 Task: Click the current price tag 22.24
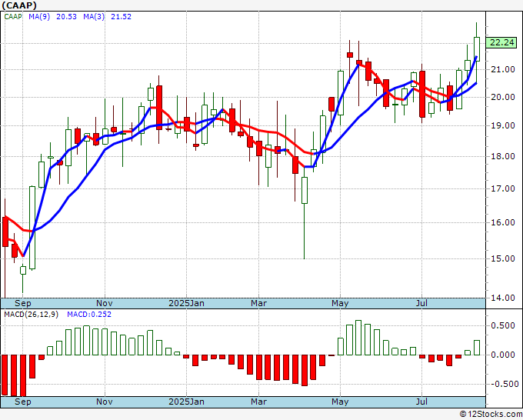[502, 43]
